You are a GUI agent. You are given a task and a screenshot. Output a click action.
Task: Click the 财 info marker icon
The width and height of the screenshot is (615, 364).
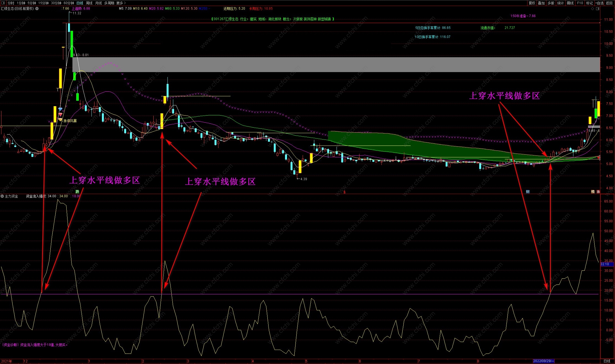528,192
